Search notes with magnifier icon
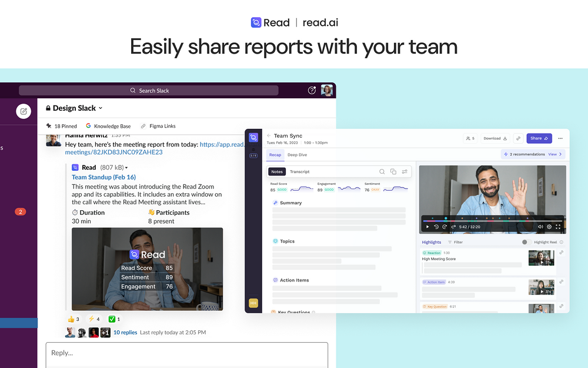Screen dimensions: 588x368 tap(382, 171)
